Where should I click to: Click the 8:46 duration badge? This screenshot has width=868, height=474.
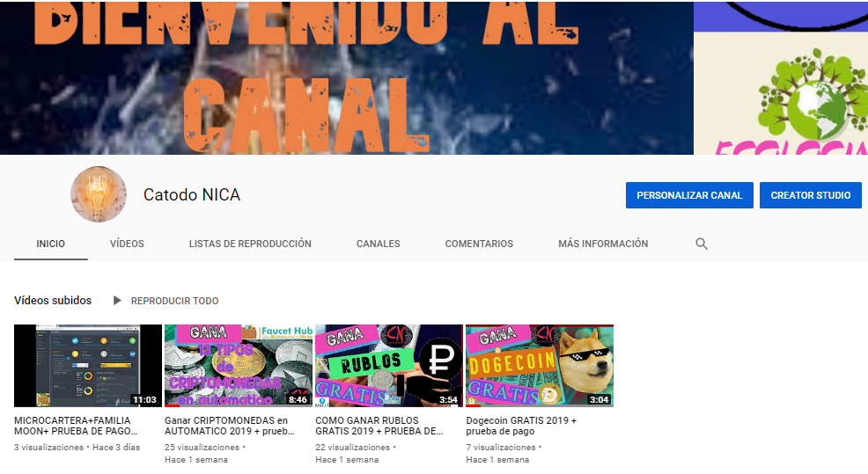tap(298, 399)
